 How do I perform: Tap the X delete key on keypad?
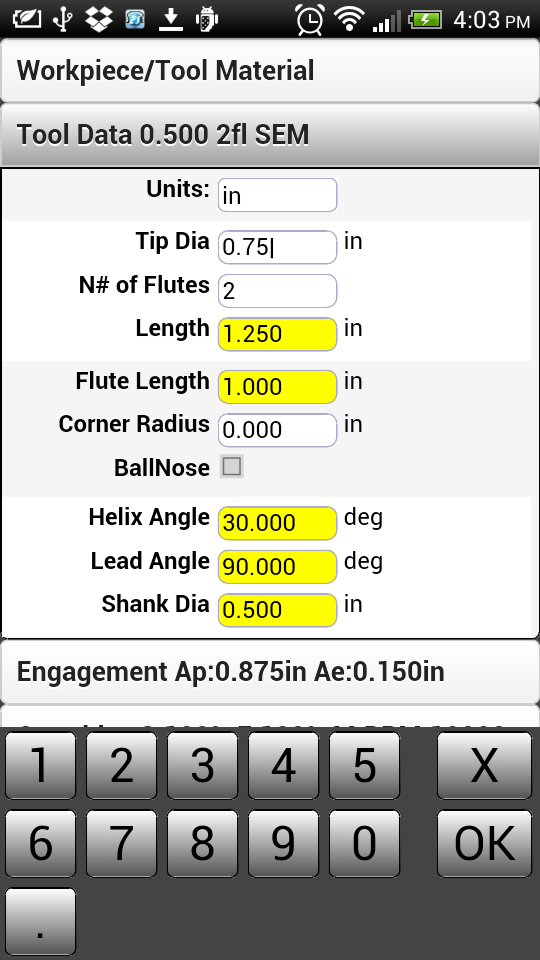point(484,765)
